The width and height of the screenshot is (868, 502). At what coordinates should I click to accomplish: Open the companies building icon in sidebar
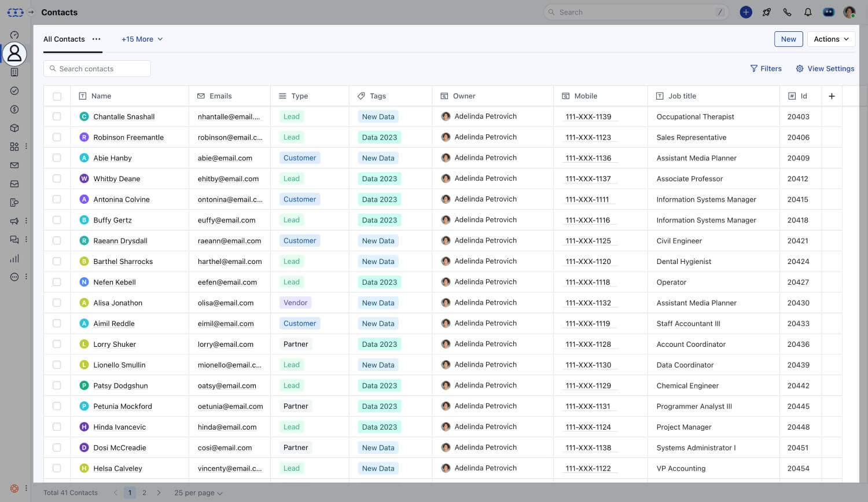coord(14,72)
